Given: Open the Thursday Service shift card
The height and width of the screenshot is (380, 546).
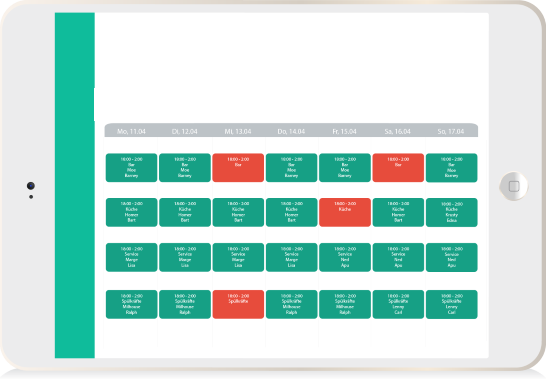Looking at the screenshot, I should point(291,257).
